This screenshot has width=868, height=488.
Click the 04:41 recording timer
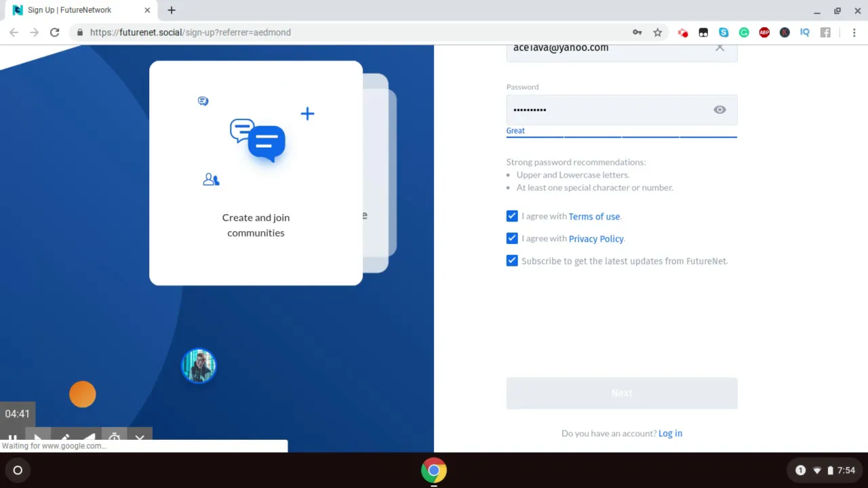click(x=18, y=414)
